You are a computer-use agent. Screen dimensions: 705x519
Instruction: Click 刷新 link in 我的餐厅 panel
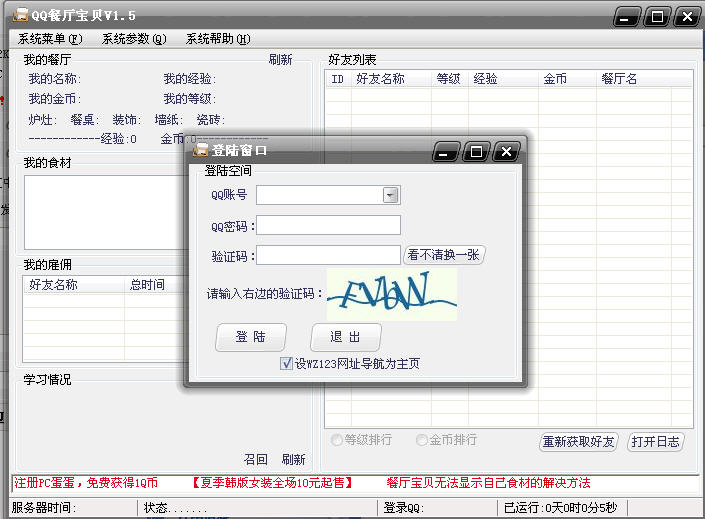click(x=281, y=59)
